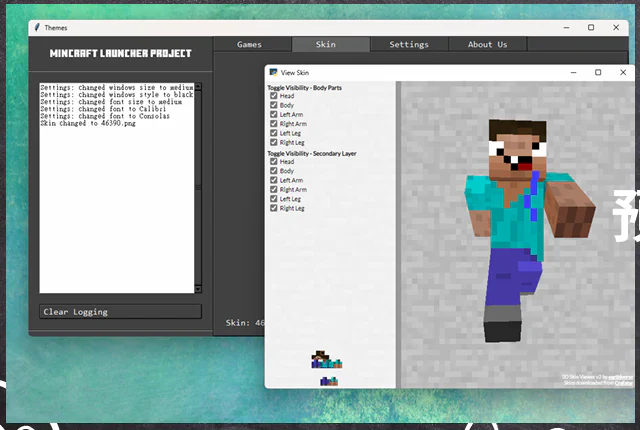Click the Themes window feather icon

[x=37, y=27]
